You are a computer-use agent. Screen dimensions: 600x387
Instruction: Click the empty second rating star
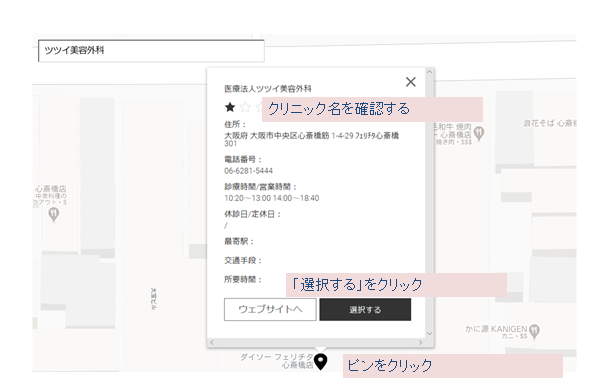[245, 107]
